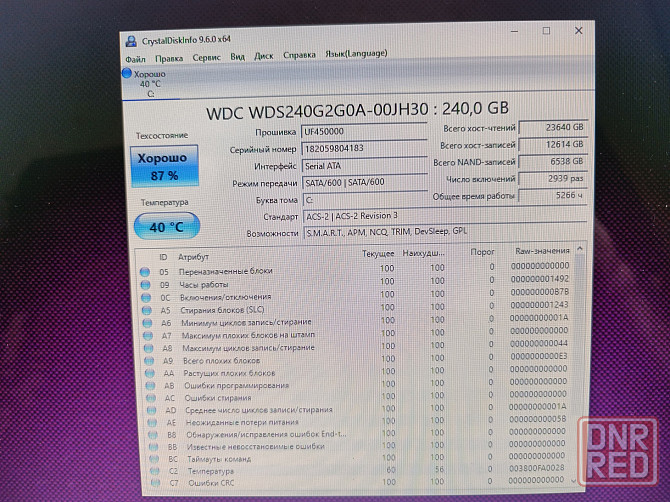670x502 pixels.
Task: Click the 40 °C temperature button
Action: coord(167,226)
